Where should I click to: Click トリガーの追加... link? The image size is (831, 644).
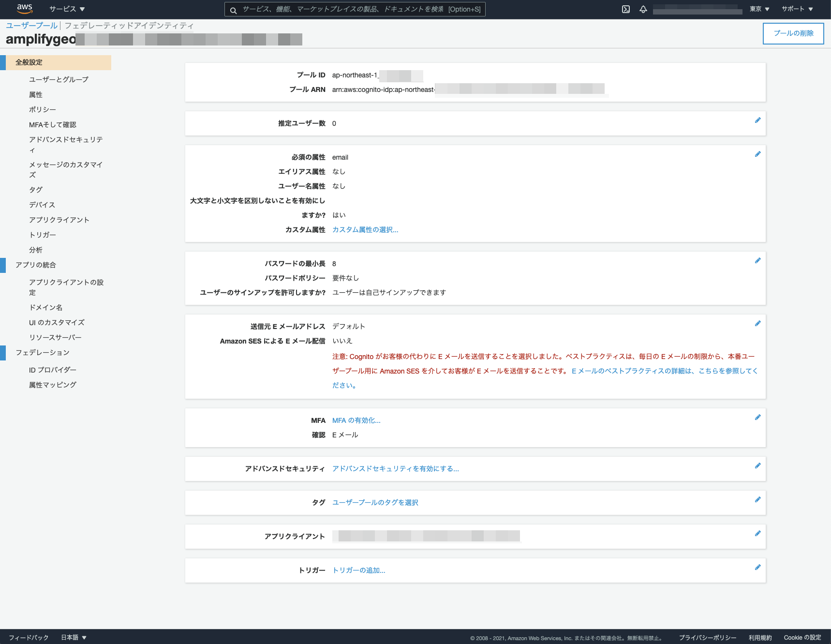(x=359, y=570)
